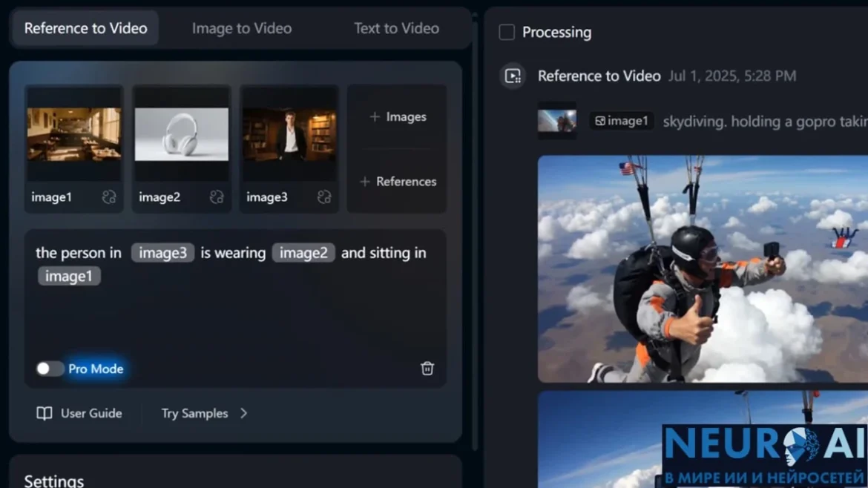Expand Try Samples with the chevron
Screen dimensions: 868x488
tap(243, 413)
